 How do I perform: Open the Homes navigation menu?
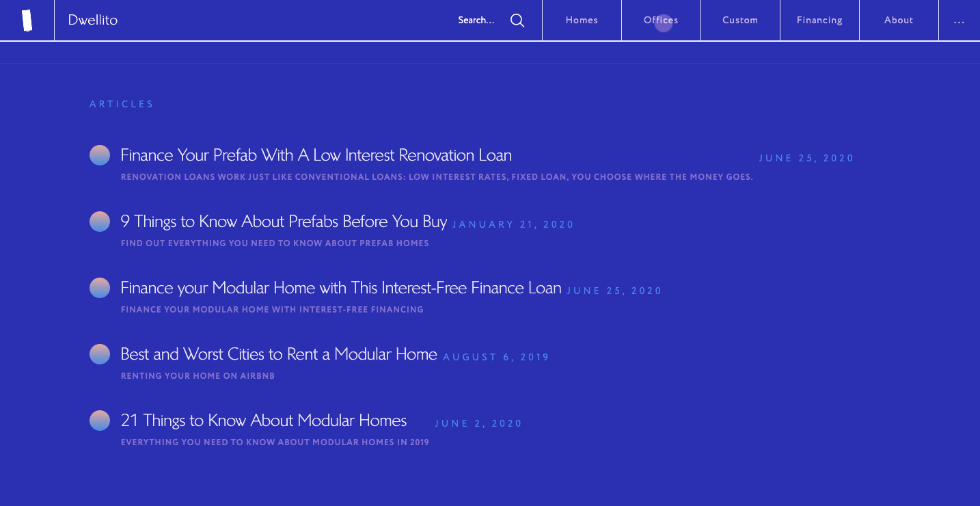click(x=582, y=21)
